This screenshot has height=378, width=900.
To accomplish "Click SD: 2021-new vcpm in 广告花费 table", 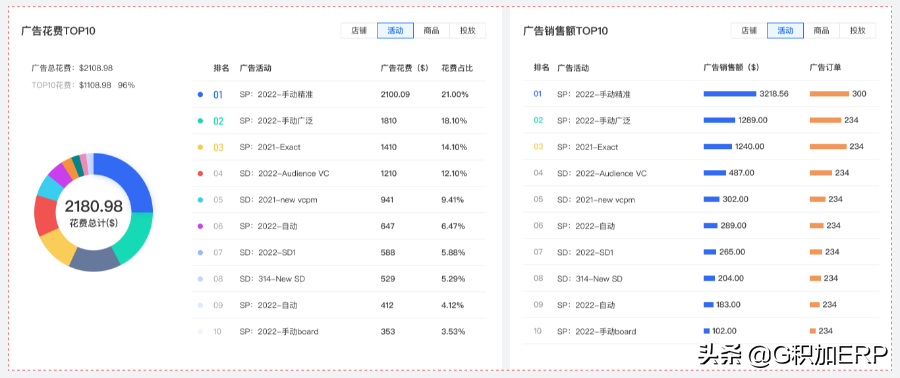I will tap(278, 200).
